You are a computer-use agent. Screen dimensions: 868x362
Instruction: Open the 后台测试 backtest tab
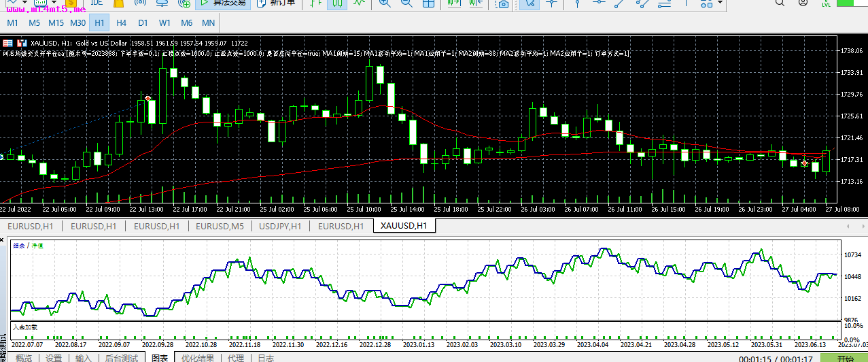tap(121, 358)
